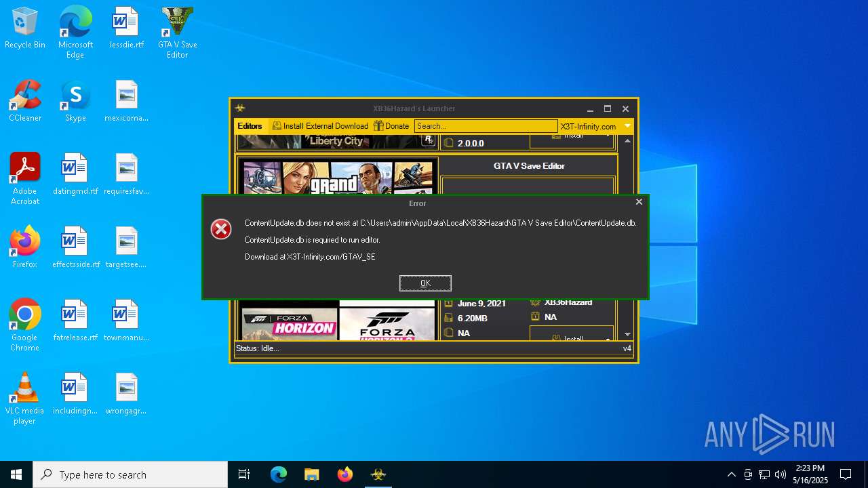Maximize the XB36Hazard's Launcher window
This screenshot has width=868, height=488.
(x=608, y=108)
